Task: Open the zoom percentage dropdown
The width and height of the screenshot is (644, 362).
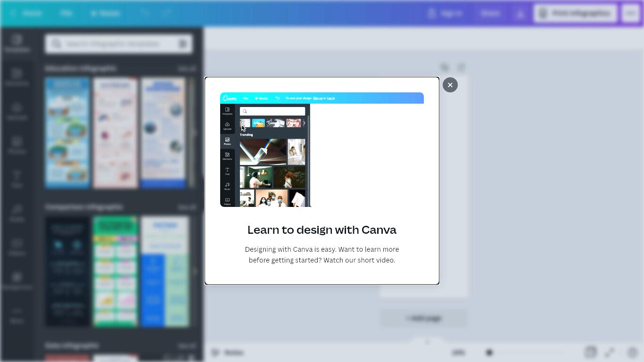Action: [x=458, y=352]
